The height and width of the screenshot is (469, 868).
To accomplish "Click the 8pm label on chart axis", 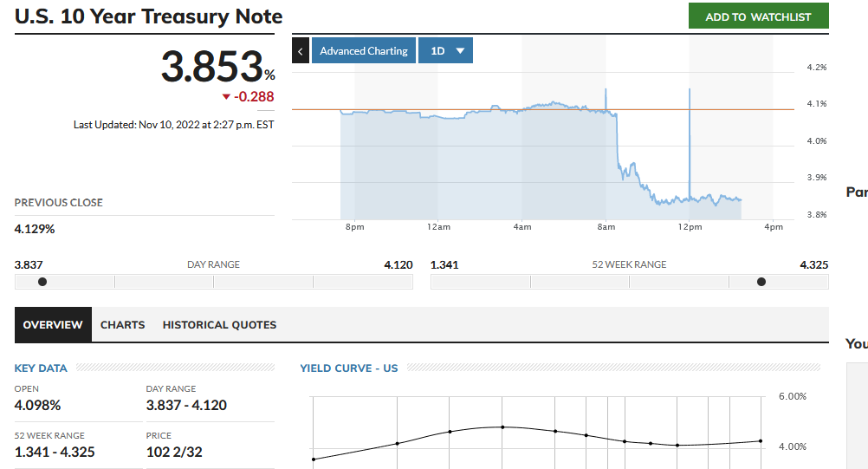I will pyautogui.click(x=355, y=227).
